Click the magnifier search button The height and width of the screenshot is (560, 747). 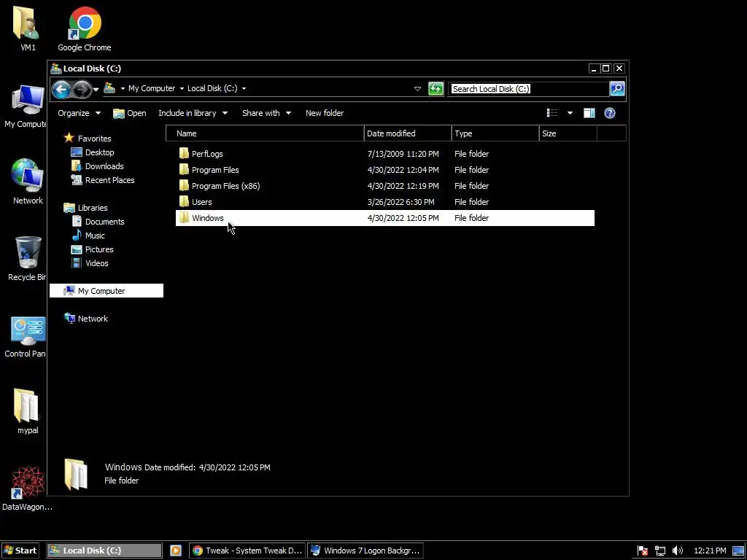617,88
